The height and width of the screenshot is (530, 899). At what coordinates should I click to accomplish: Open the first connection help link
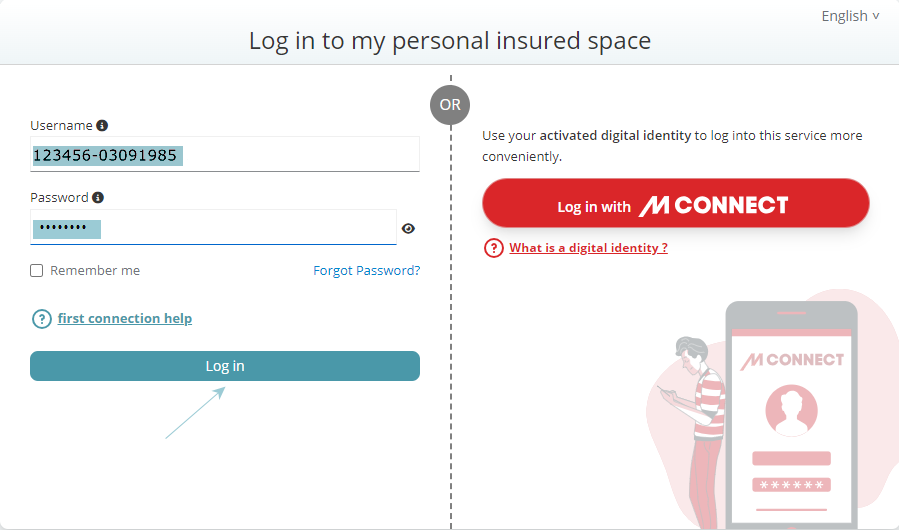pyautogui.click(x=125, y=318)
